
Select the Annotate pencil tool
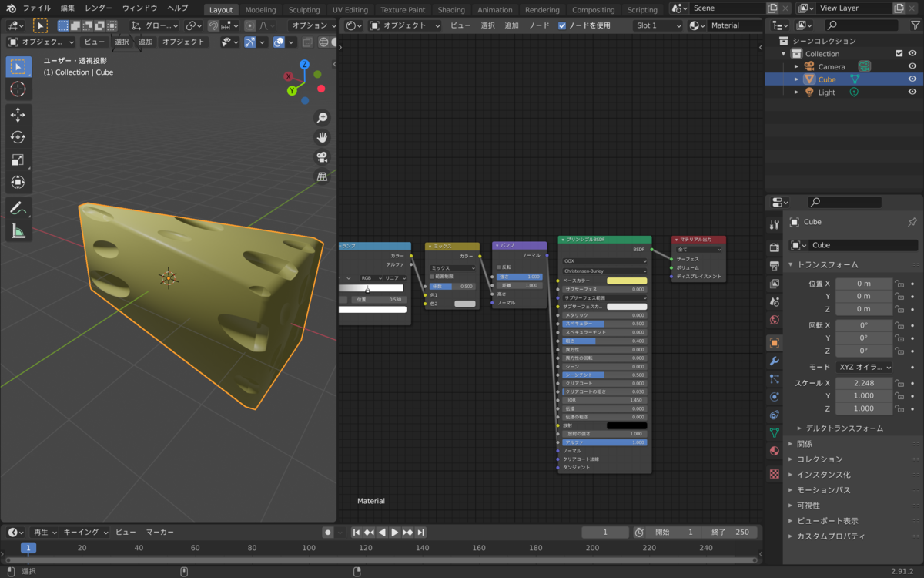[x=18, y=208]
